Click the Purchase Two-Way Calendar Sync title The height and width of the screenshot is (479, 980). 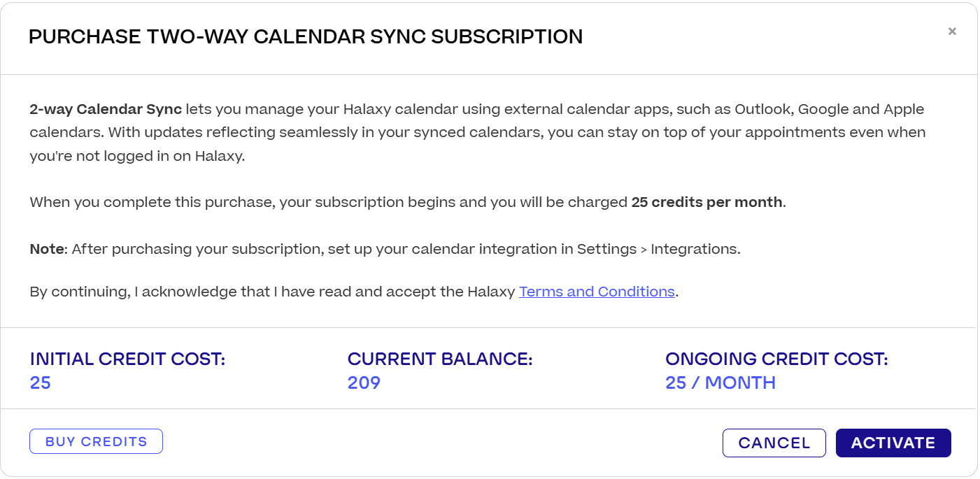click(306, 37)
